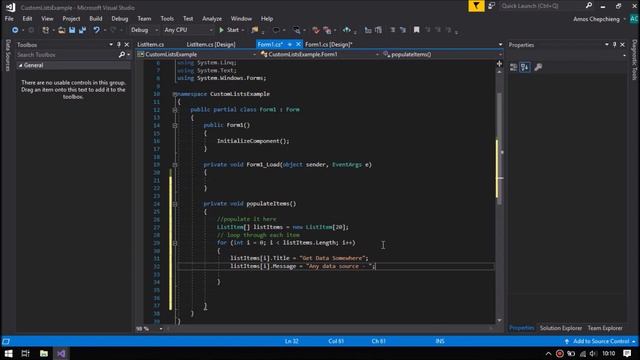Viewport: 640px width, 360px height.
Task: Click the uncomment selected lines icon
Action: 403,30
